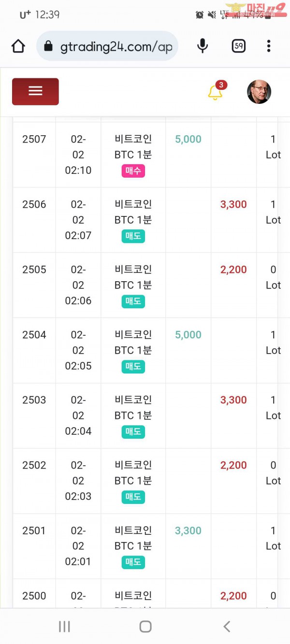Tap the site security lock icon
The height and width of the screenshot is (644, 290).
click(48, 46)
